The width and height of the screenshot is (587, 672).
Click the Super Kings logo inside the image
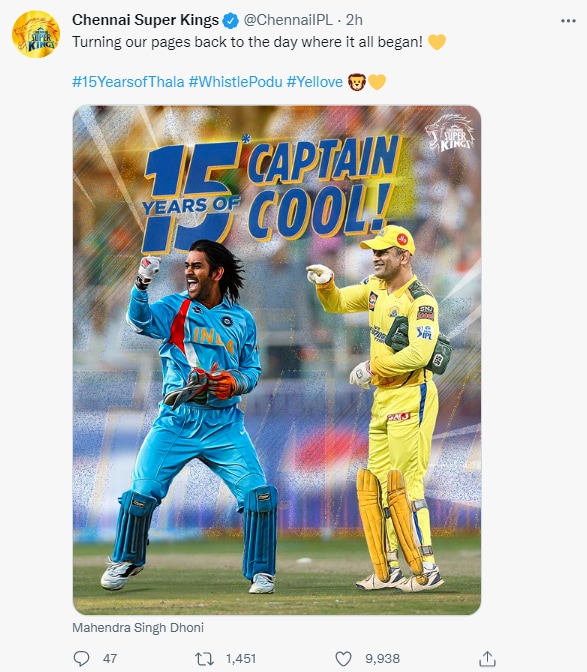pyautogui.click(x=450, y=134)
